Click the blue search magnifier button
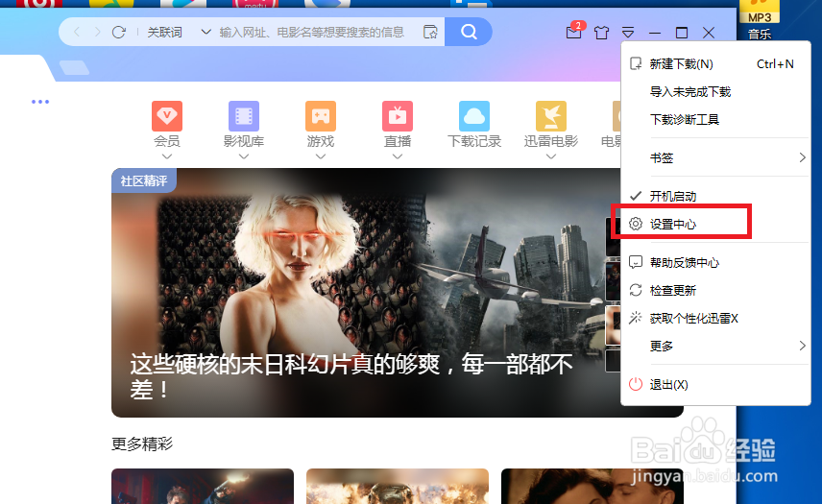The width and height of the screenshot is (822, 504). coord(469,32)
